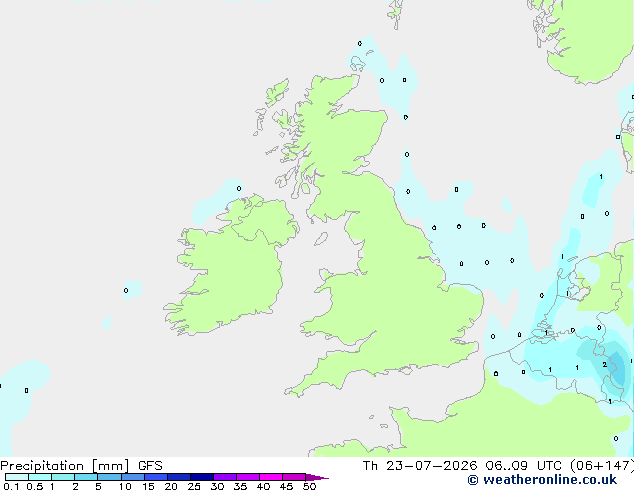Viewport: 634px width, 490px height.
Task: Click the legend label '50'
Action: pyautogui.click(x=309, y=486)
